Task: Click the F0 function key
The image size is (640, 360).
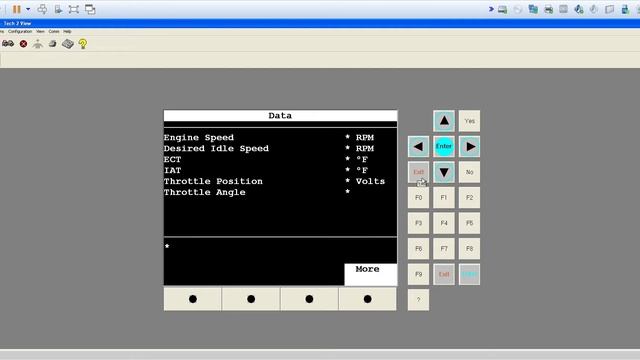Action: (418, 198)
